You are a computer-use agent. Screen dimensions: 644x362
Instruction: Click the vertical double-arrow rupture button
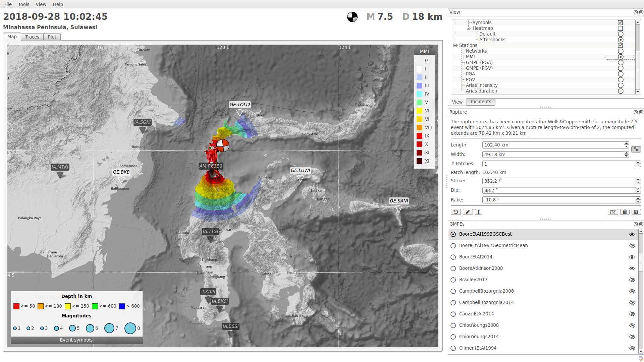479,212
